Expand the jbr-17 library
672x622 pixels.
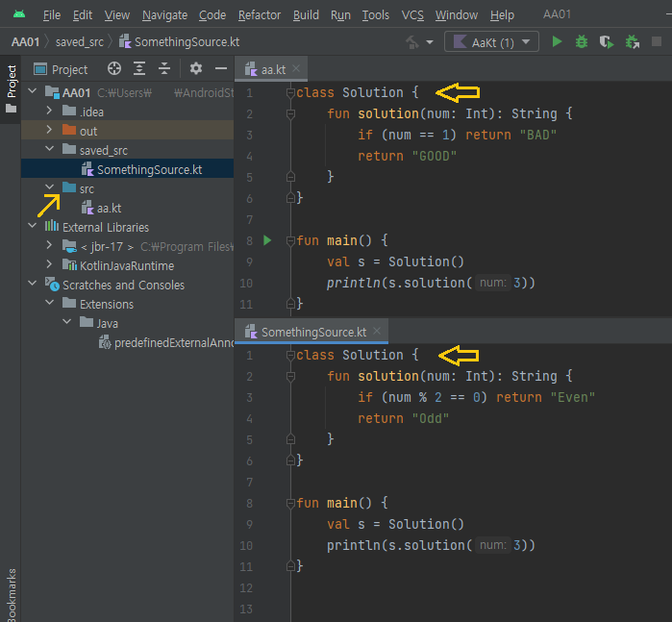[49, 245]
